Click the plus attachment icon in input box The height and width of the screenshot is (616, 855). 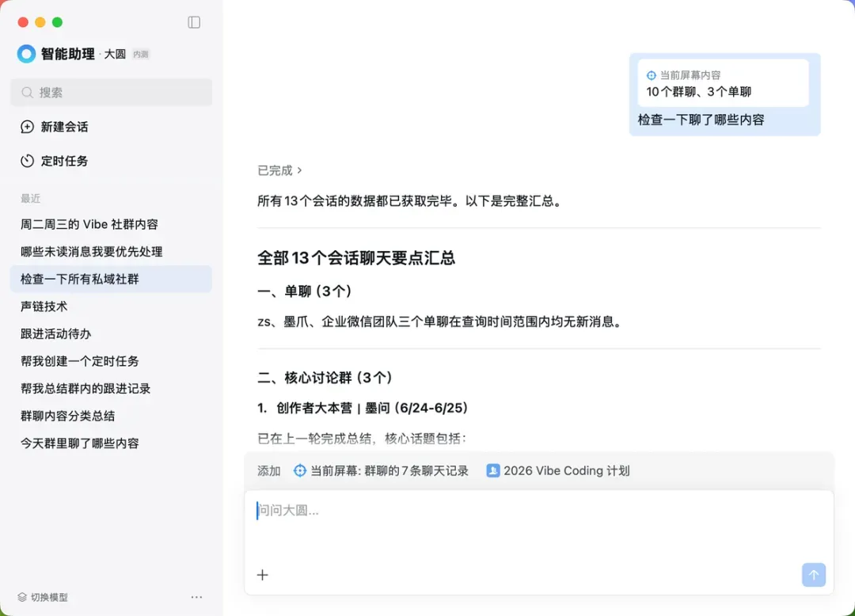(262, 575)
